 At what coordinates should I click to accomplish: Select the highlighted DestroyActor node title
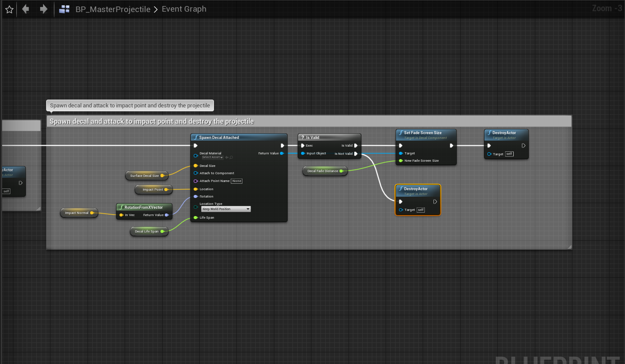(416, 189)
